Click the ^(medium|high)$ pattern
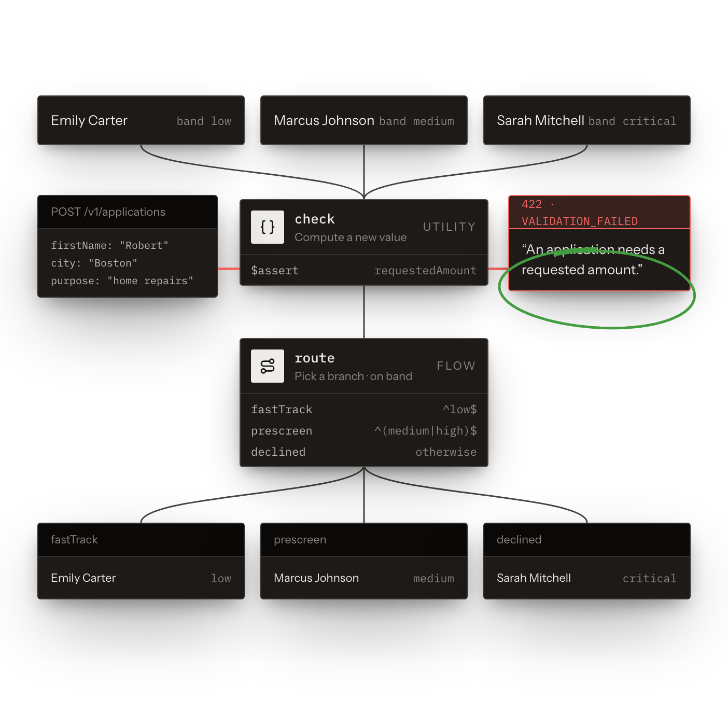Screen dimensions: 728x728 (x=425, y=430)
